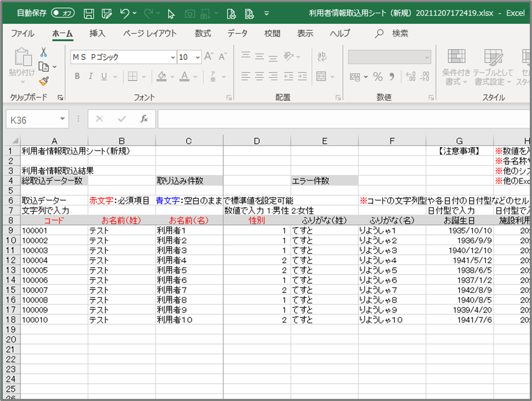Open Customize Quick Access Toolbar dropdown
Image resolution: width=532 pixels, height=401 pixels.
click(267, 14)
